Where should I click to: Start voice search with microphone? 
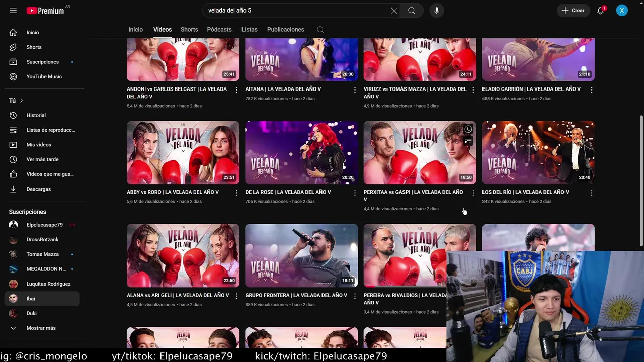pyautogui.click(x=436, y=10)
